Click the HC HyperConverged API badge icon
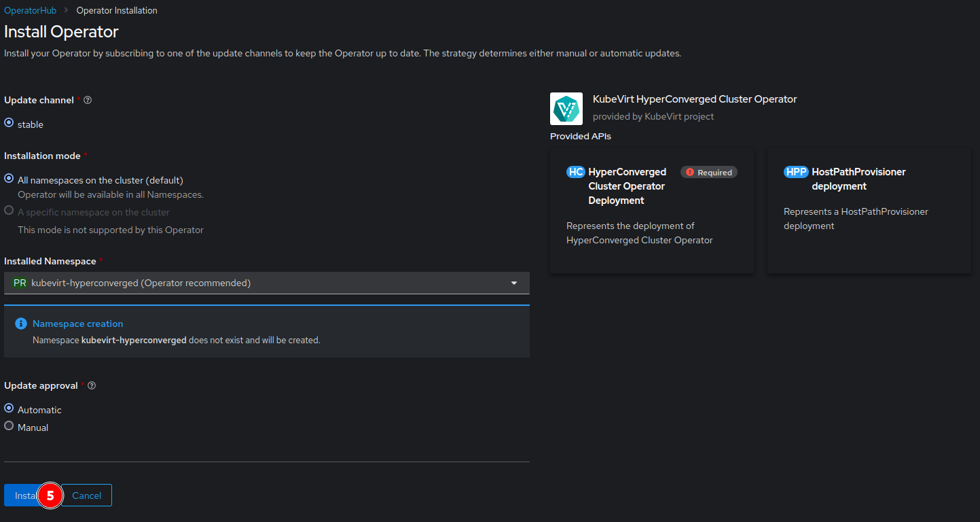Viewport: 980px width, 522px height. point(576,172)
